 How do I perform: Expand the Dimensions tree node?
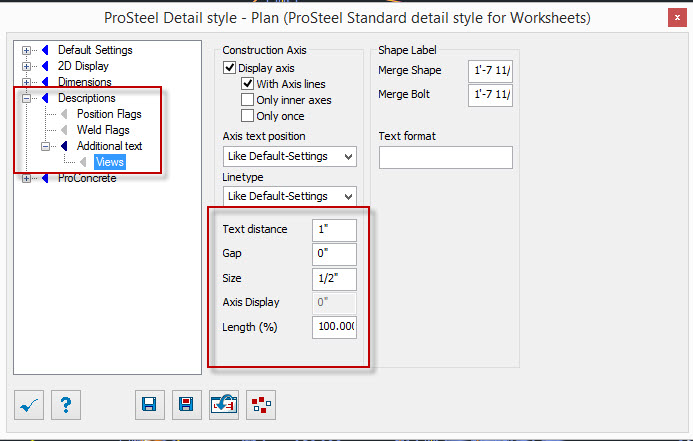click(27, 82)
